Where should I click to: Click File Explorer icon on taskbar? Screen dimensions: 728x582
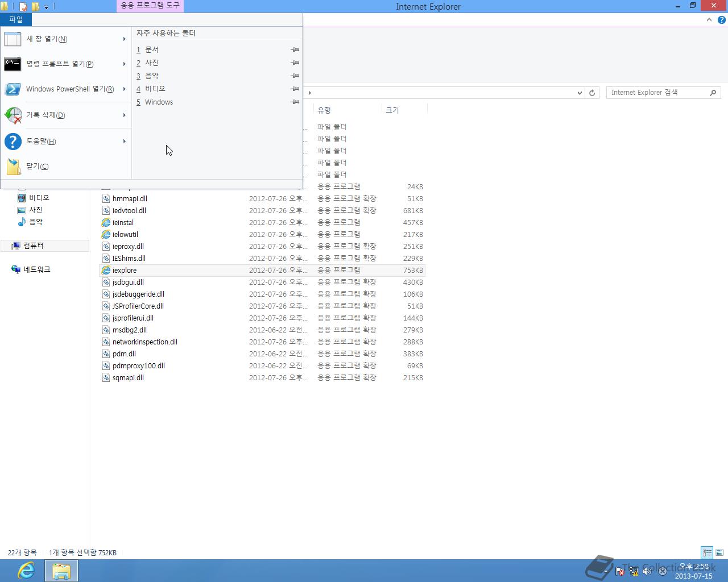[x=61, y=571]
